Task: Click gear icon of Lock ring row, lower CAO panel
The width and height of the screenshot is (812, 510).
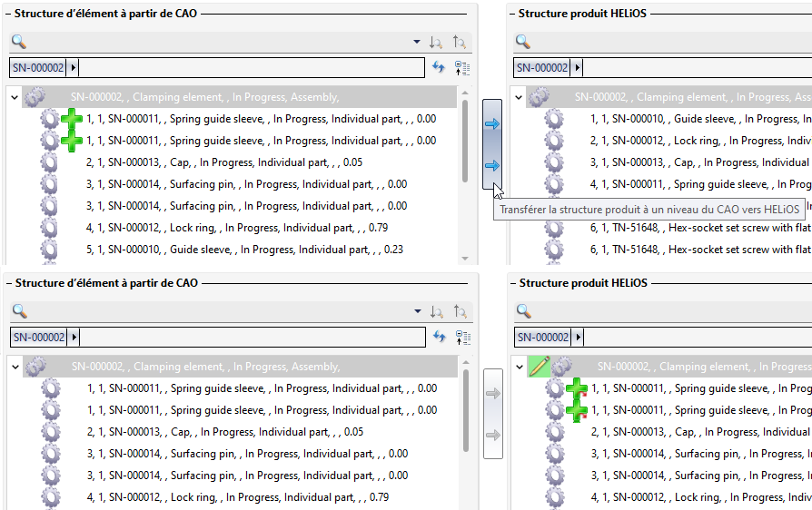Action: coord(51,497)
